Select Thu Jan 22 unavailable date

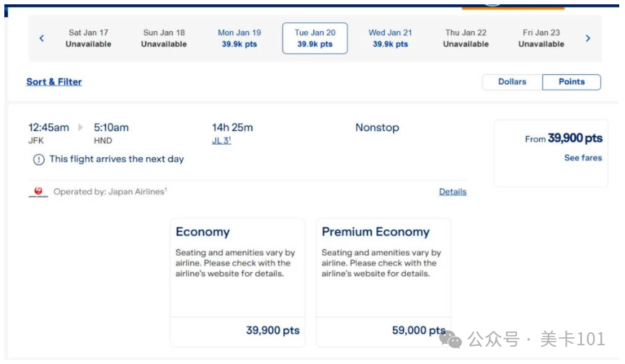click(466, 38)
